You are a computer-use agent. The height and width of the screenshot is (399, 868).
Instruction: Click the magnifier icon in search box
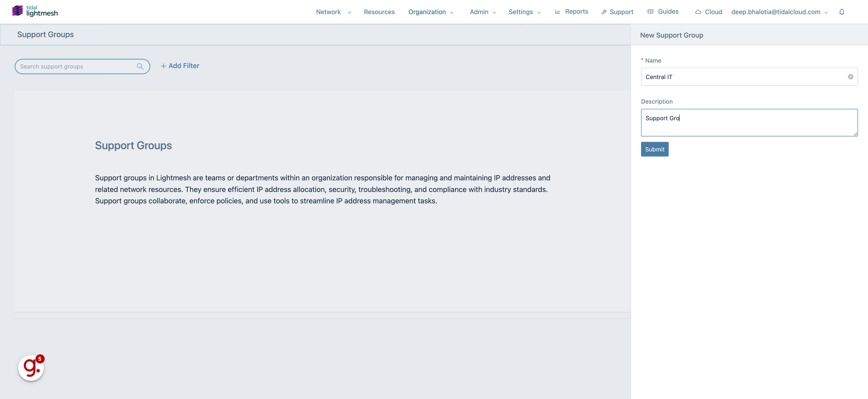coord(140,66)
